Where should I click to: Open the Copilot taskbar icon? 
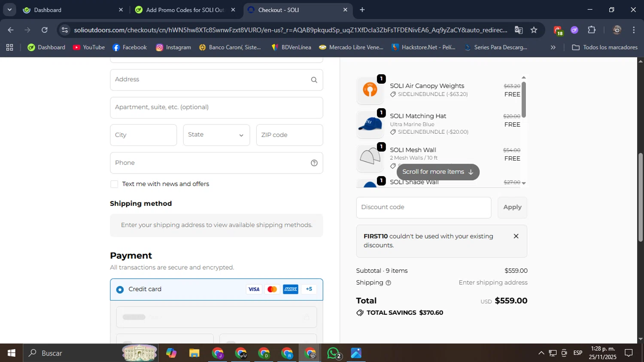(171, 353)
